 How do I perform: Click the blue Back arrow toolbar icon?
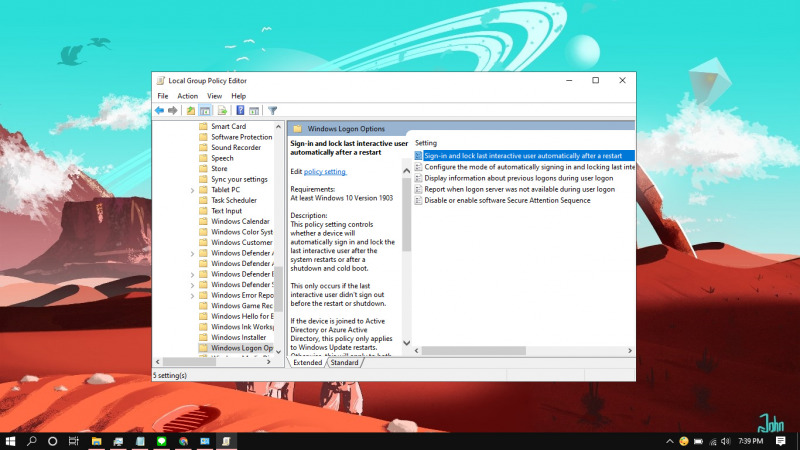[160, 110]
